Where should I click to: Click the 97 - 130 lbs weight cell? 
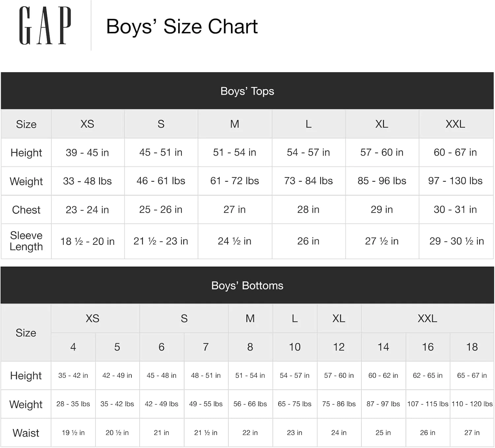point(455,181)
